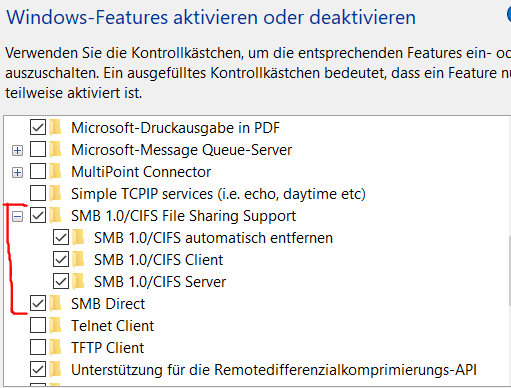This screenshot has width=511, height=388.
Task: Click the vertical scrollbar thumb of features list
Action: click(x=509, y=271)
